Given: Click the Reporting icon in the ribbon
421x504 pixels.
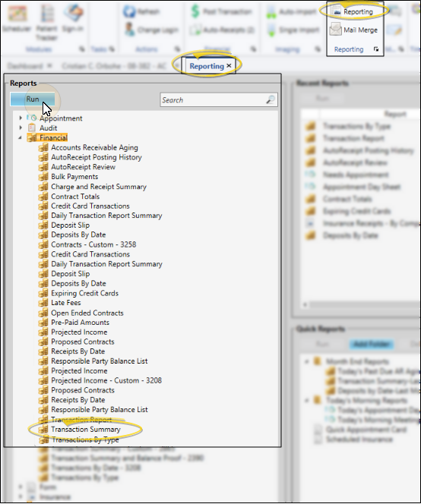Looking at the screenshot, I should click(x=336, y=11).
